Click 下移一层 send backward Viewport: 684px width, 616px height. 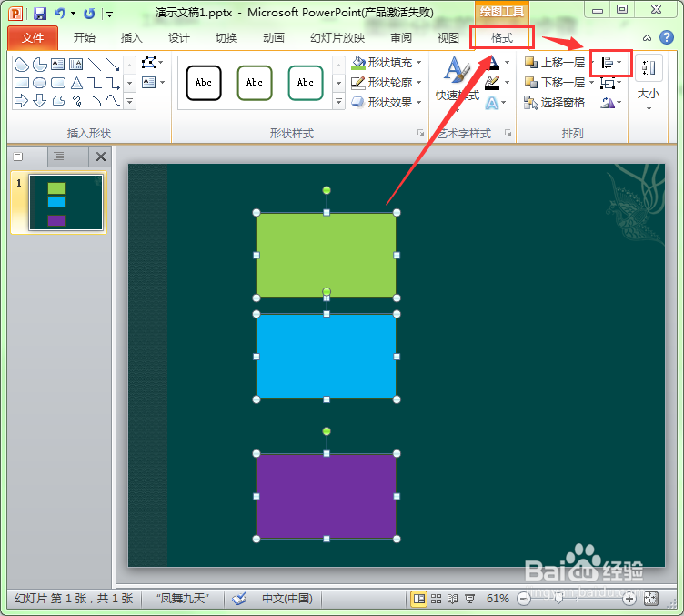click(555, 82)
